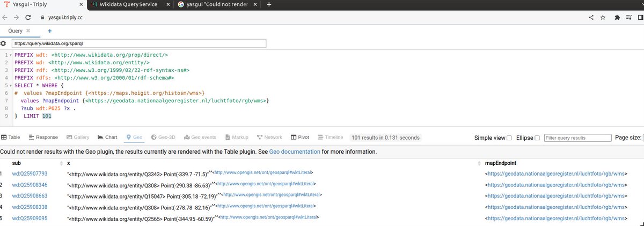Add a new Yasgui query tab
The image size is (644, 226).
pyautogui.click(x=50, y=31)
